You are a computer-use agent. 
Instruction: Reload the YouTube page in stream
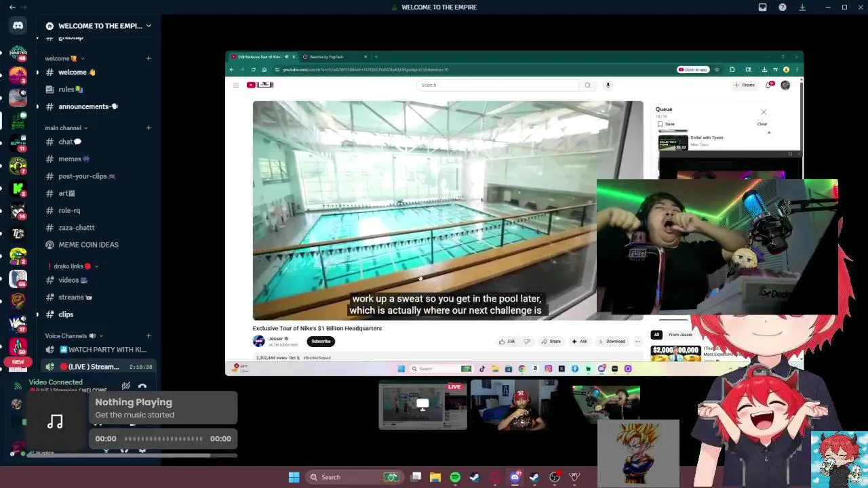click(254, 69)
